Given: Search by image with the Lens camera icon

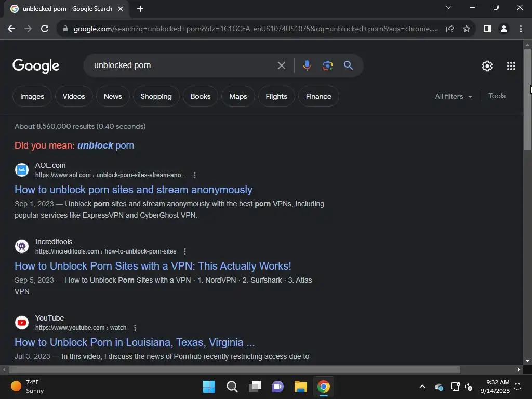Looking at the screenshot, I should (328, 65).
